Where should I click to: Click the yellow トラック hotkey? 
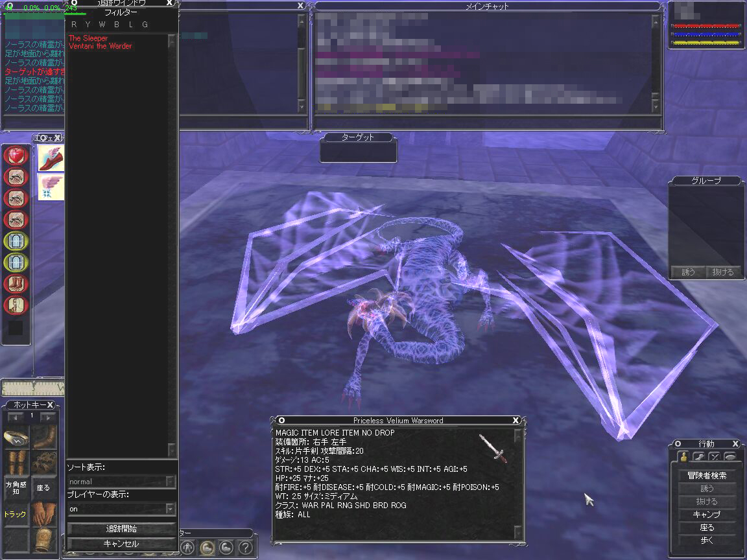click(16, 514)
